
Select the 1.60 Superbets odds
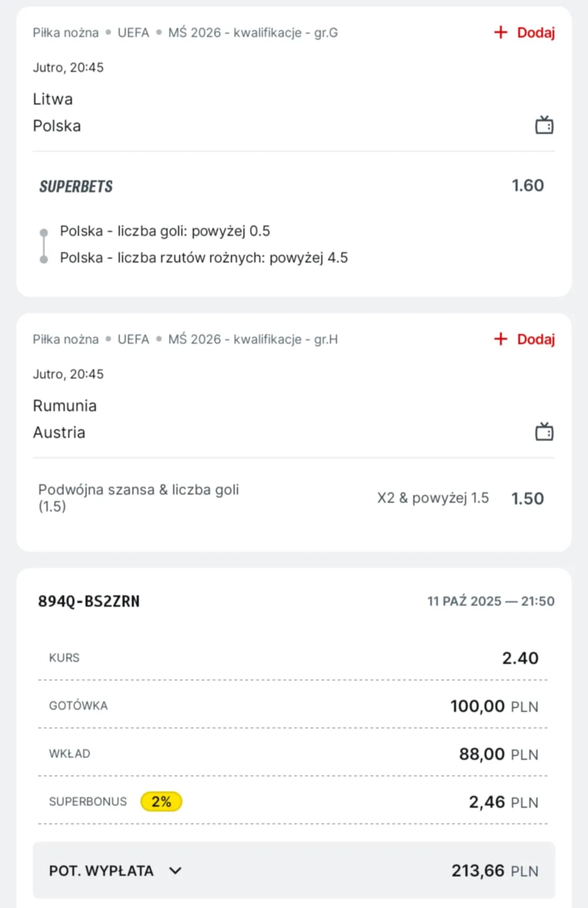click(528, 186)
